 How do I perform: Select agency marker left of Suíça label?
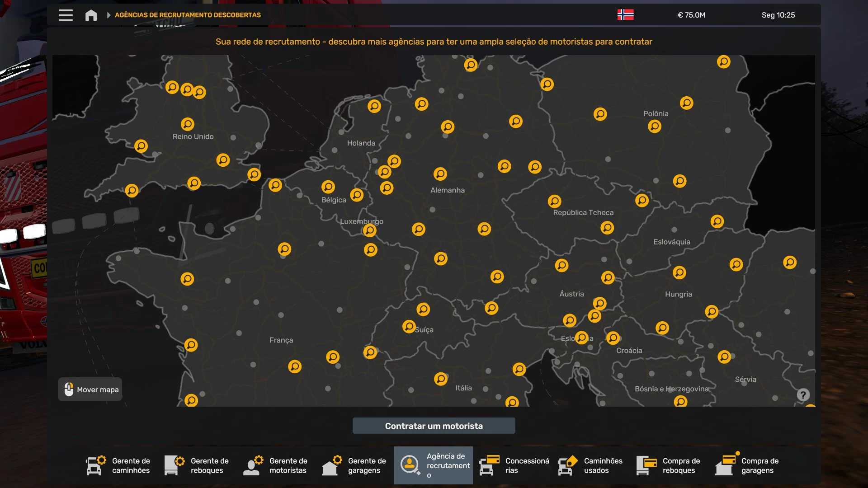[409, 326]
